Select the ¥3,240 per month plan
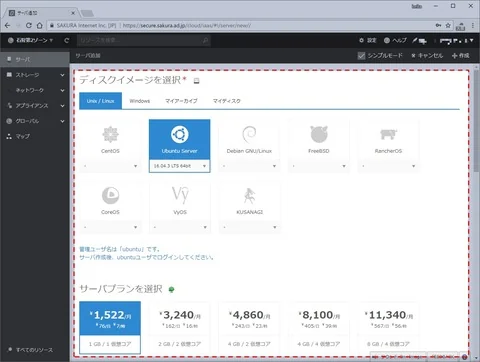The height and width of the screenshot is (362, 480). (180, 328)
